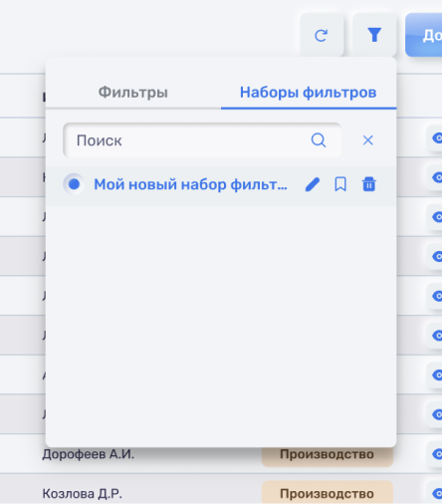Click the magnifier search icon
Screen dimensions: 442x504
coord(319,140)
